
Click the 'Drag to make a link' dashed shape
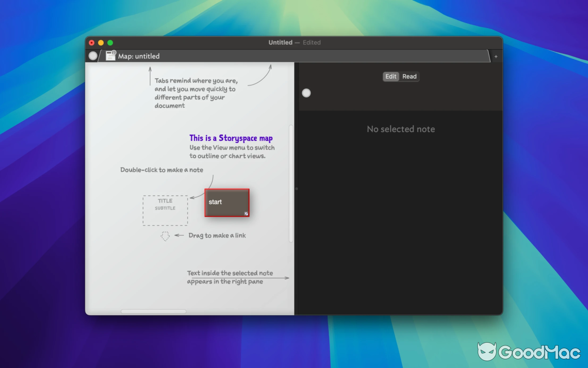pos(165,236)
